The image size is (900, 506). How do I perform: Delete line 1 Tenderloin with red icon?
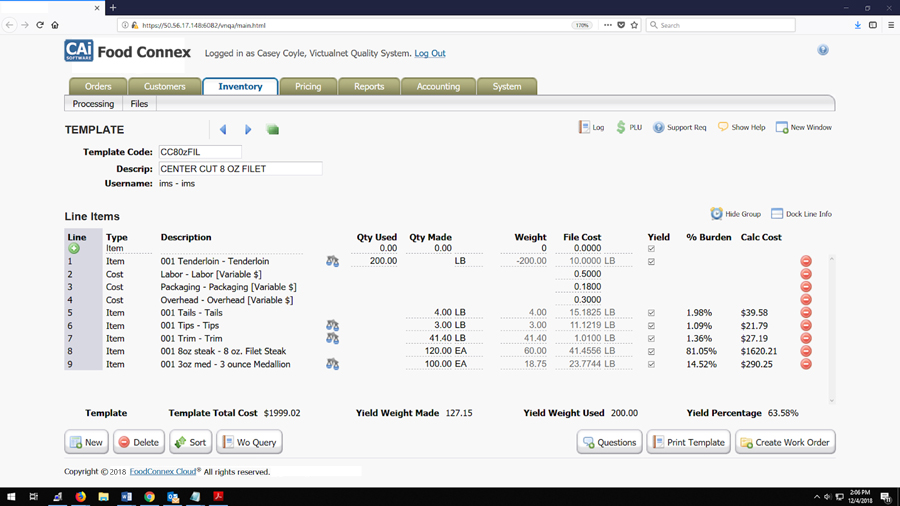(806, 261)
